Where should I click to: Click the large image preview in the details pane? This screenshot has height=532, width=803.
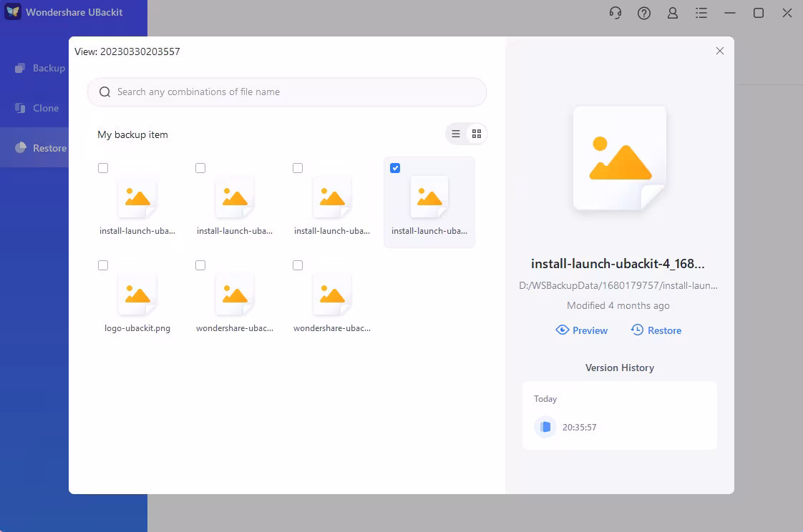[x=620, y=158]
